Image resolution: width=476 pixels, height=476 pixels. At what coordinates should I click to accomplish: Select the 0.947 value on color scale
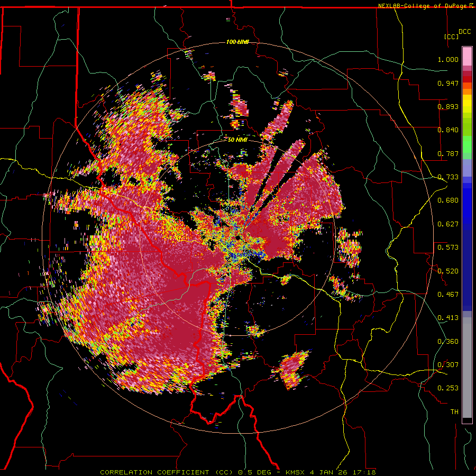pos(448,83)
